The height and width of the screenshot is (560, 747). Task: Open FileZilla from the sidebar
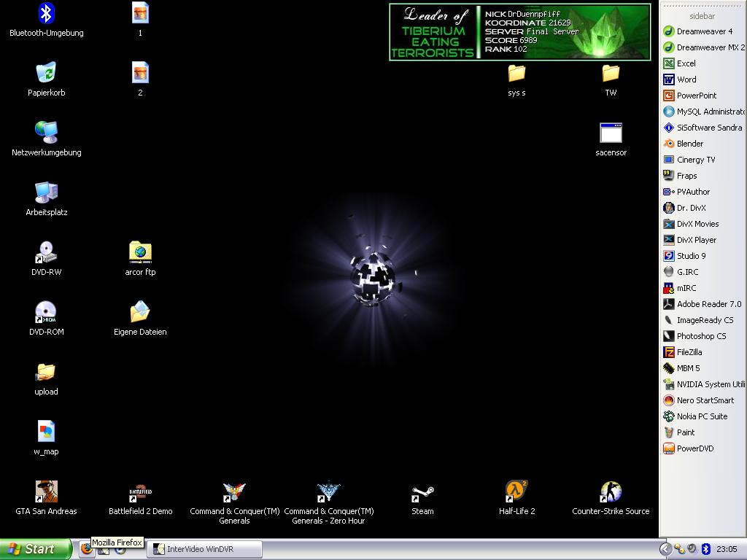point(683,352)
